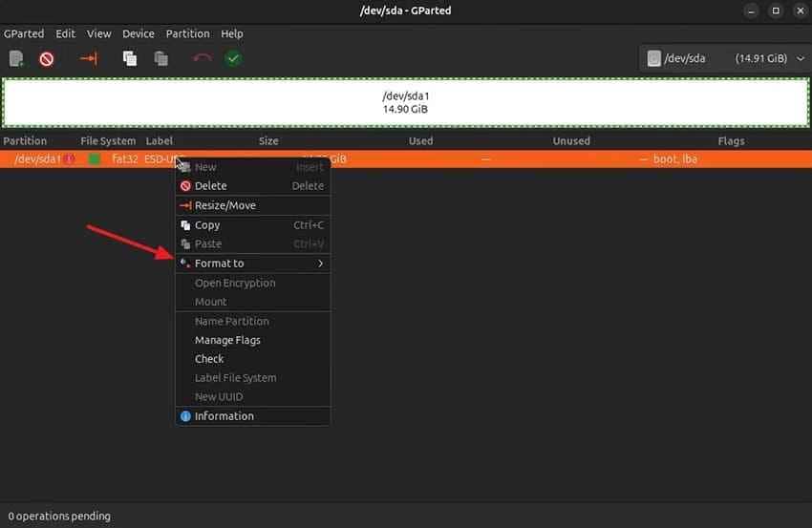Open the Device menu

[x=139, y=33]
